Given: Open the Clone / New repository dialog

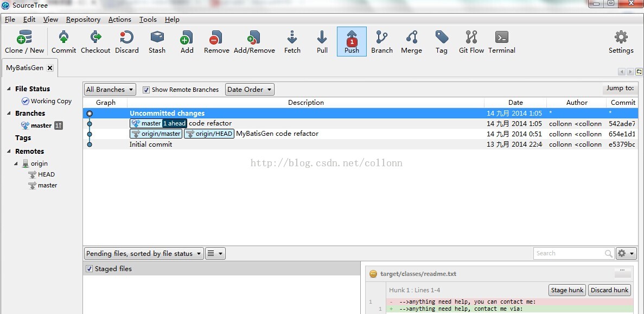Looking at the screenshot, I should tap(24, 41).
